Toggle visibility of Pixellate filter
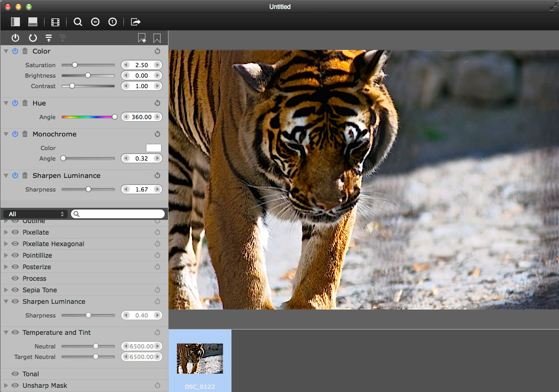The image size is (559, 392). pos(15,232)
